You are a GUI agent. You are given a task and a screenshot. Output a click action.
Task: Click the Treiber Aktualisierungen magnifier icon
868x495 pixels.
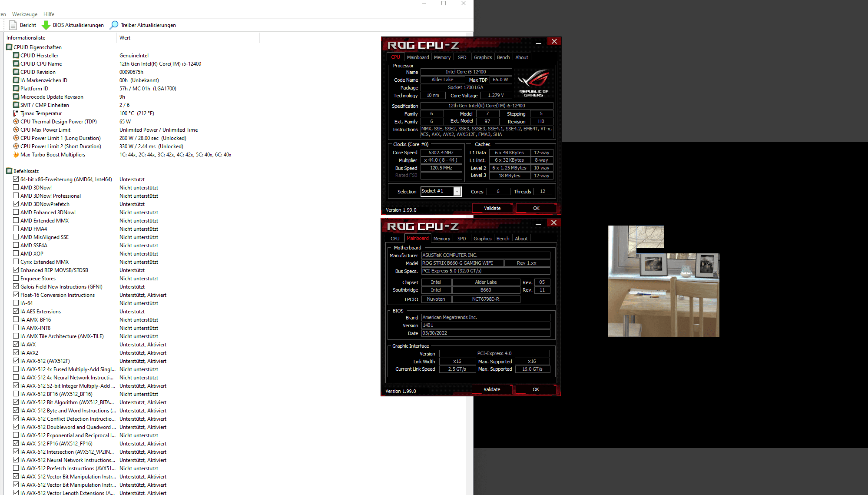point(114,25)
